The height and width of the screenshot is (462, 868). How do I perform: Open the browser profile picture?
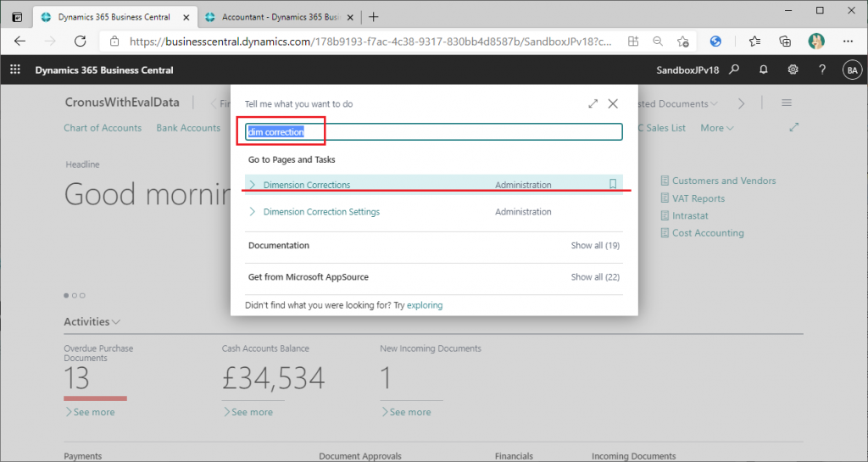tap(816, 41)
